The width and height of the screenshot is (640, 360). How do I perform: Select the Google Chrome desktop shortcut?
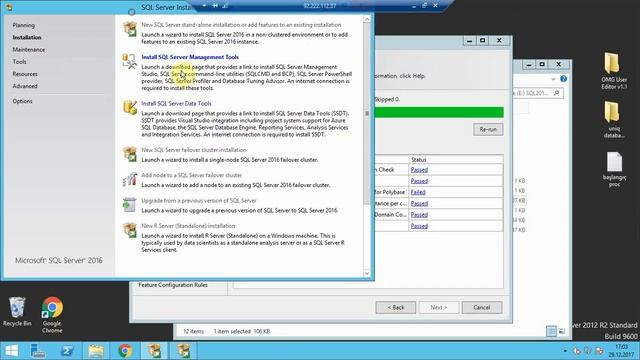tap(52, 314)
